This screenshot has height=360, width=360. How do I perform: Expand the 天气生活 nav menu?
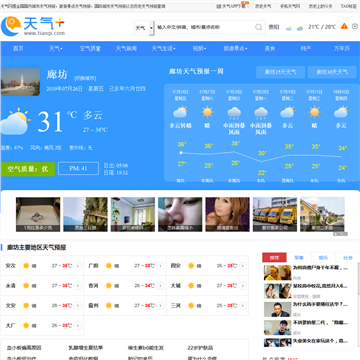[x=163, y=49]
